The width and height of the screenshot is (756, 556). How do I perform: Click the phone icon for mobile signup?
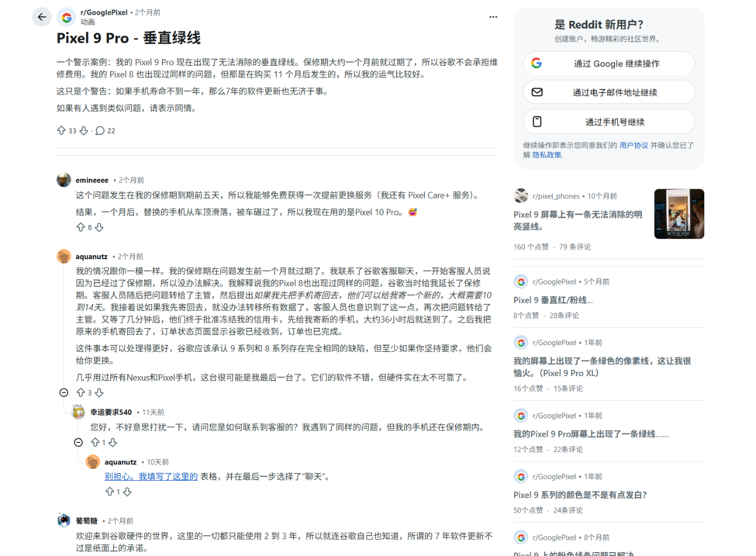[x=538, y=121]
